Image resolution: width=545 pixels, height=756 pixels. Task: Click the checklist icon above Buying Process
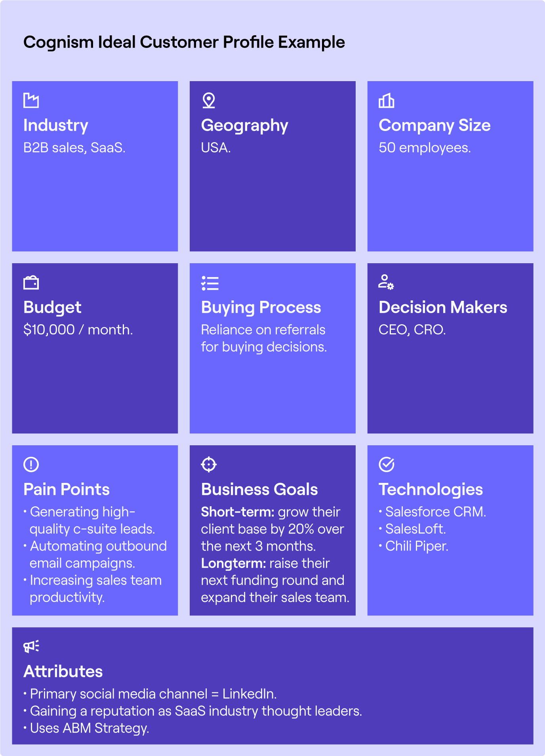coord(210,283)
